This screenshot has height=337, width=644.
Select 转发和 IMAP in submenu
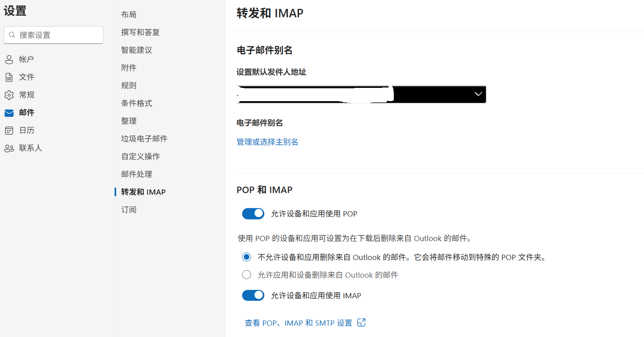point(143,192)
